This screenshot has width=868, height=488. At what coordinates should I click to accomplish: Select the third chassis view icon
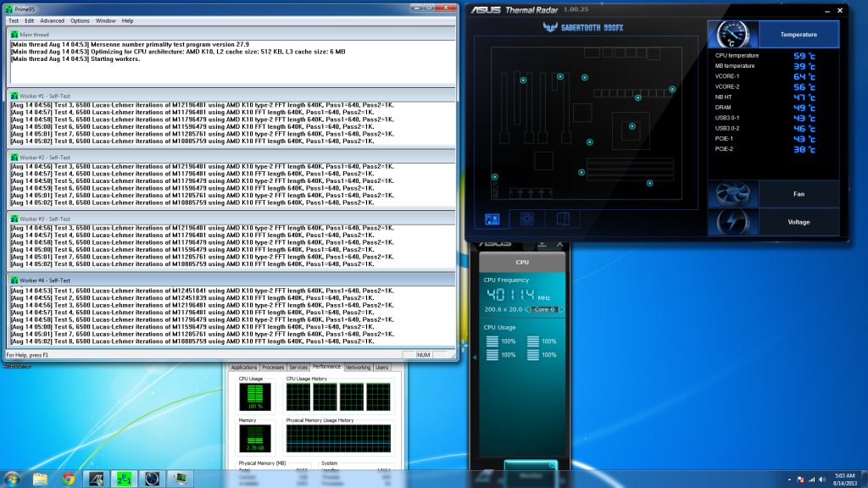(561, 219)
